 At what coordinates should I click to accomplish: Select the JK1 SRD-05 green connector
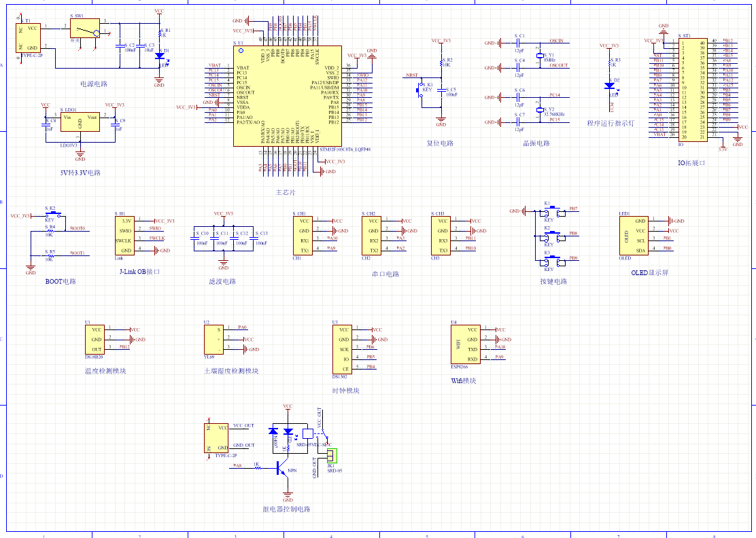pos(332,455)
